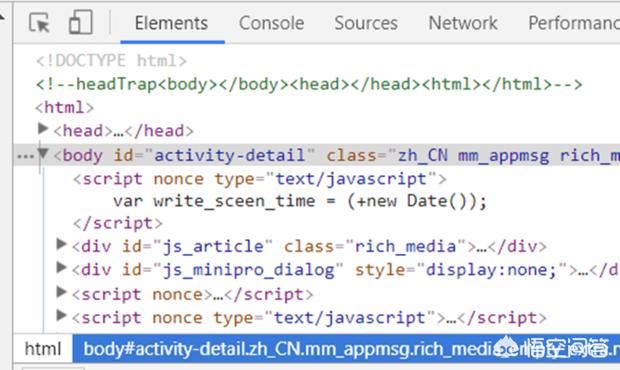Select the headTrap comment line
Image resolution: width=620 pixels, height=370 pixels.
309,84
